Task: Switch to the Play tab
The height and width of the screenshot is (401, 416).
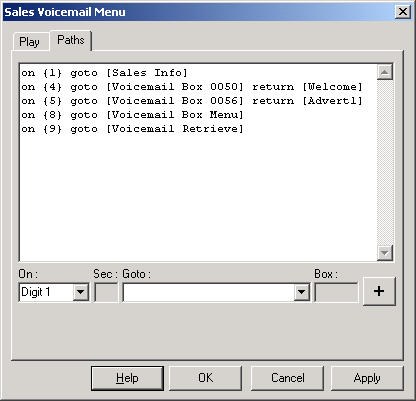Action: [30, 42]
